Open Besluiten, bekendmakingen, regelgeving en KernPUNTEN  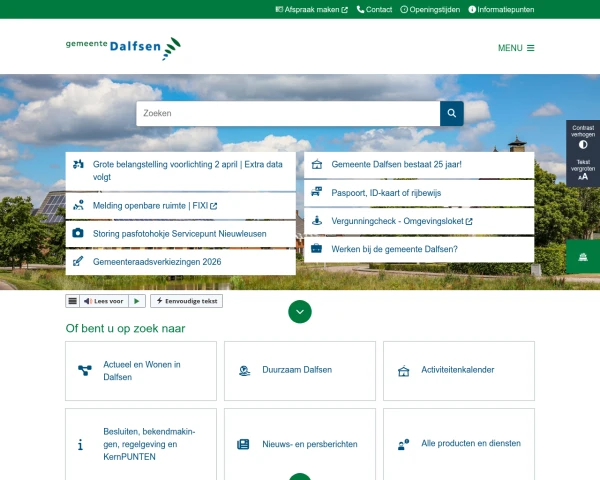[x=141, y=444]
